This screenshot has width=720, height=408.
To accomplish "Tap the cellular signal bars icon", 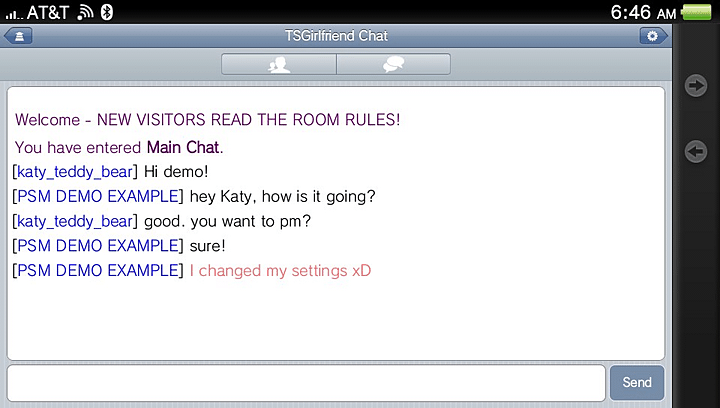I will [x=14, y=15].
